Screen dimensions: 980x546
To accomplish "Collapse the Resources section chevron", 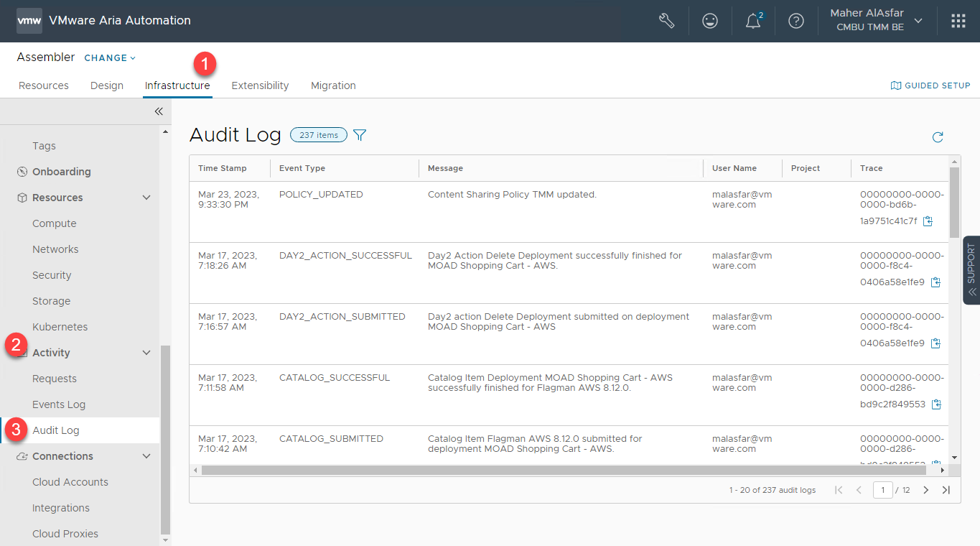I will 146,198.
